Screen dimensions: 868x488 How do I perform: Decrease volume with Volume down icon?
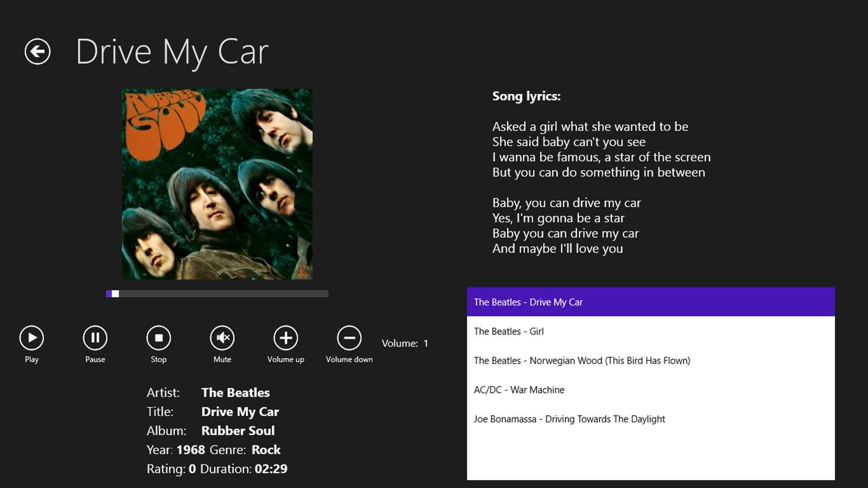[x=349, y=338]
